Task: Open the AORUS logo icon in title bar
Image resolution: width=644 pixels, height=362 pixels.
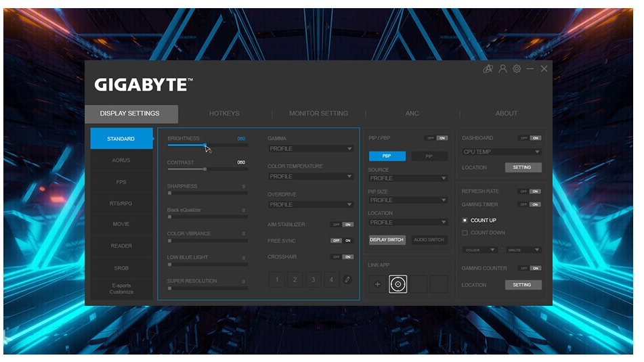Action: point(488,69)
